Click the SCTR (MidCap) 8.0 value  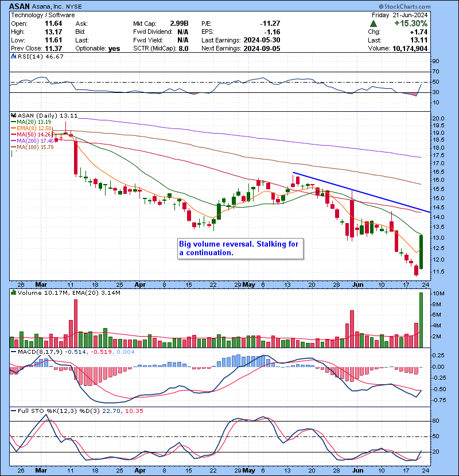[183, 49]
